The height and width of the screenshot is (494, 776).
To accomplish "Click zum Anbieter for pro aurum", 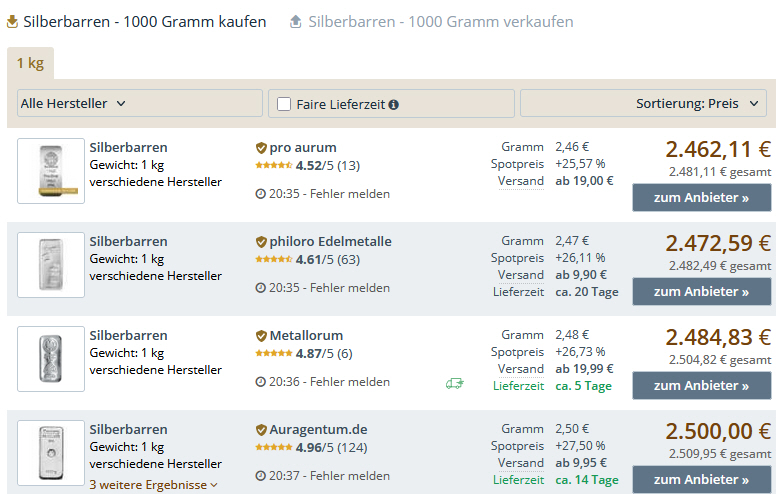I will [701, 198].
